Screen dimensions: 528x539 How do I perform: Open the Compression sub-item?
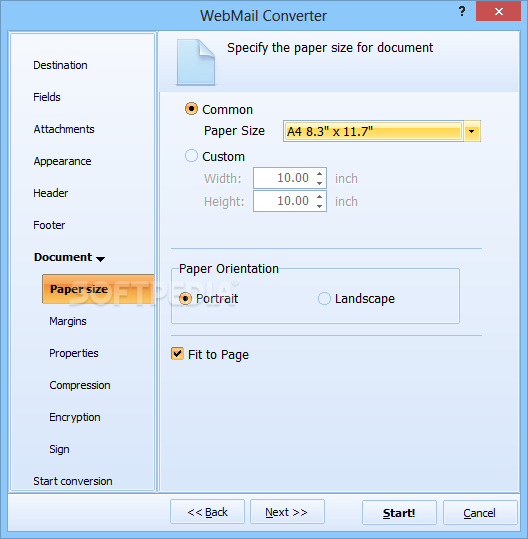pyautogui.click(x=80, y=385)
